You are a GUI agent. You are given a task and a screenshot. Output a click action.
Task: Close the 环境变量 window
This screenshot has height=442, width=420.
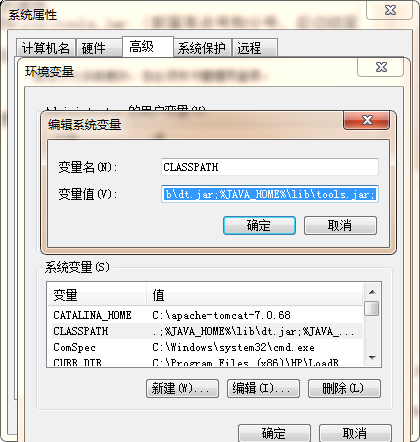tap(381, 67)
